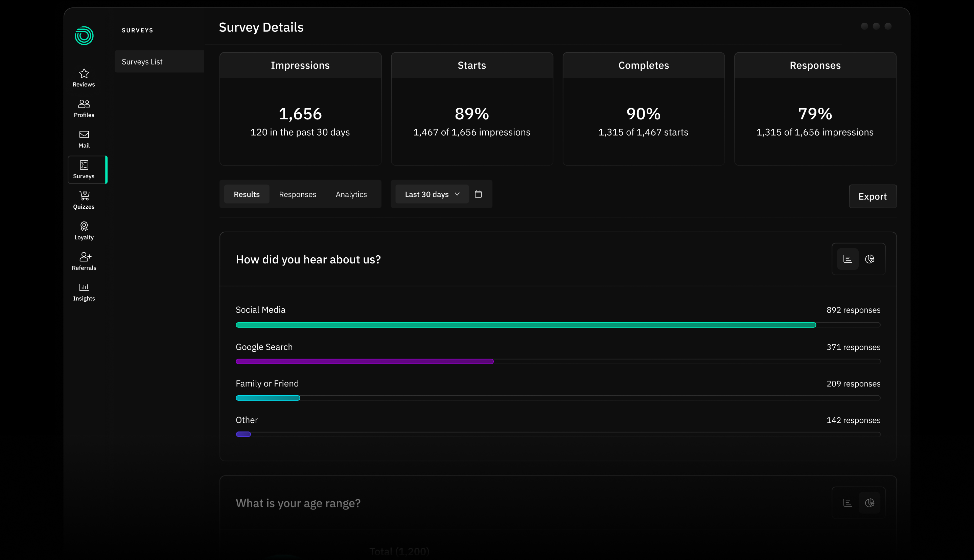The height and width of the screenshot is (560, 974).
Task: Click the Starts 89% value
Action: coord(472,114)
